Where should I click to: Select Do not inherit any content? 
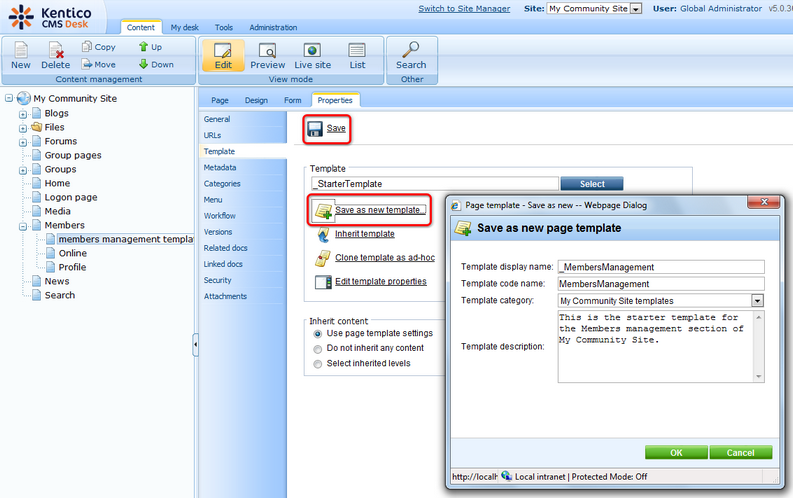coord(319,348)
